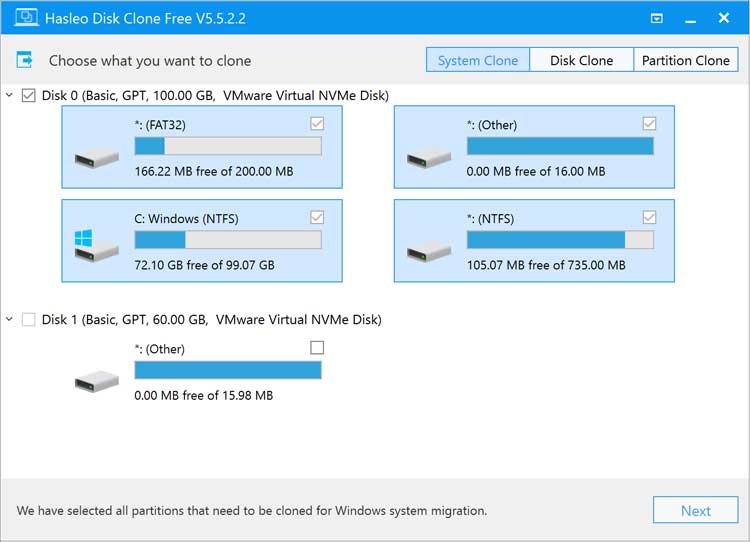Click the clone arrow icon beside Choose heading
The width and height of the screenshot is (750, 542).
pos(24,60)
